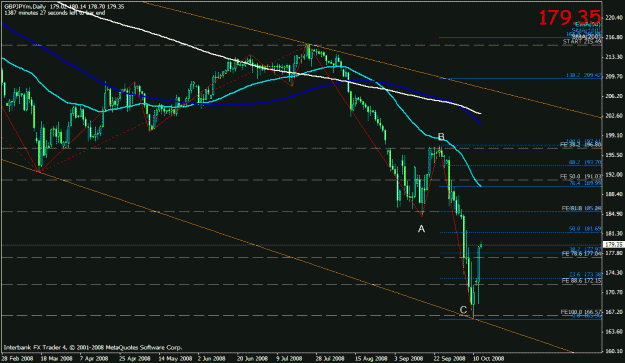The image size is (625, 363).
Task: Click the 9 Jul 2008 date label
Action: (290, 358)
